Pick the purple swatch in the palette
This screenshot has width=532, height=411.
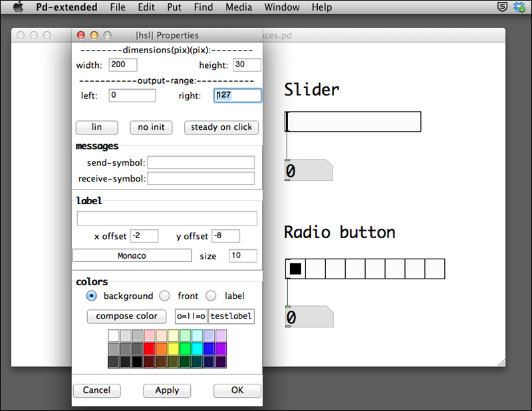[221, 348]
